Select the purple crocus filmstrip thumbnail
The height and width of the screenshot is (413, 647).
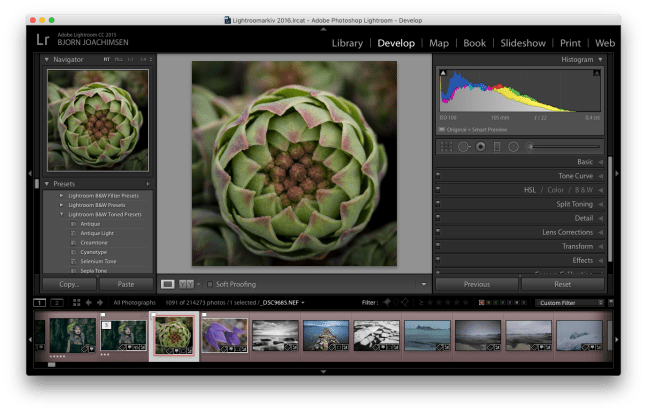coord(224,335)
